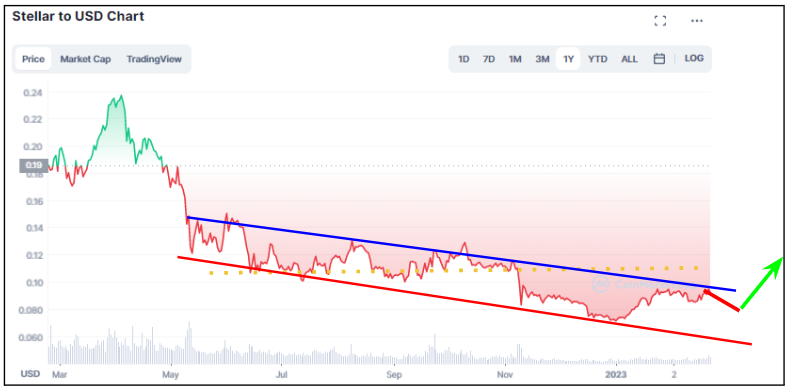Switch to the TradingView tab
The height and width of the screenshot is (391, 785).
(154, 59)
